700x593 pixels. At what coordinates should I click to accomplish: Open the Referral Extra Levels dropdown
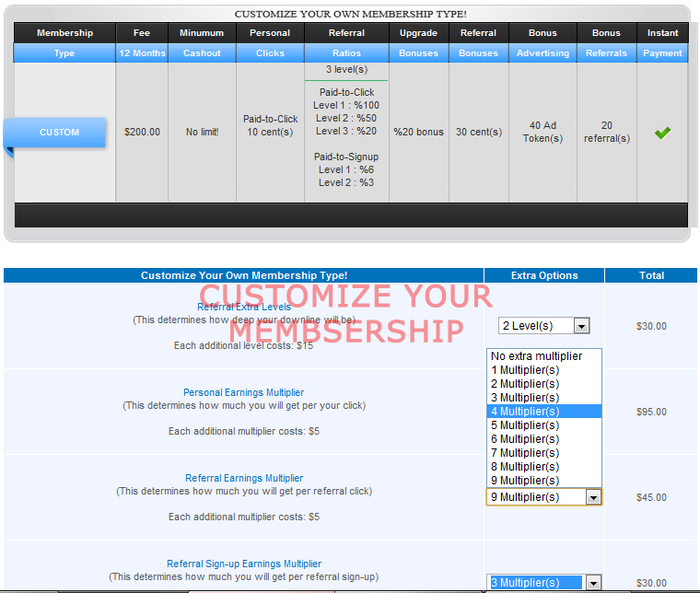543,326
